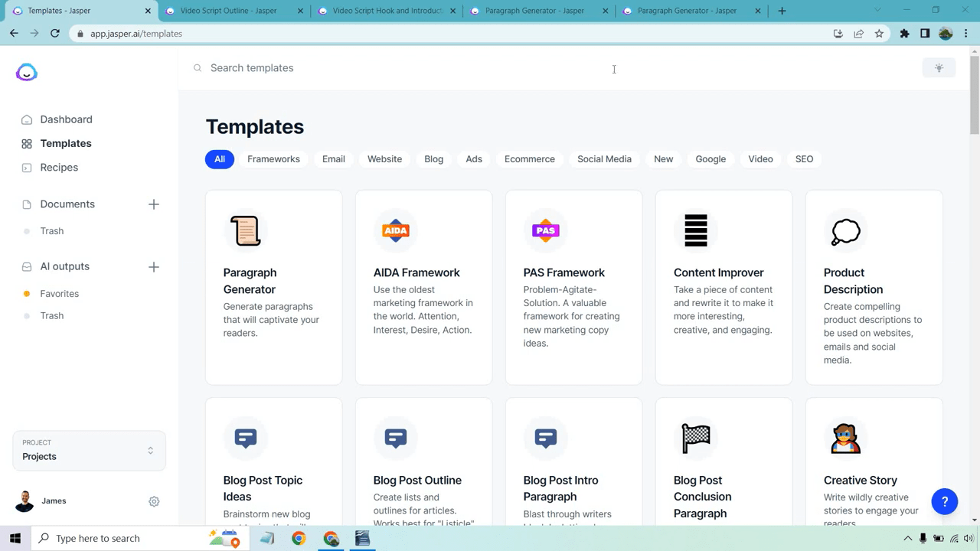This screenshot has width=980, height=551.
Task: Open settings gear next to James
Action: point(154,501)
